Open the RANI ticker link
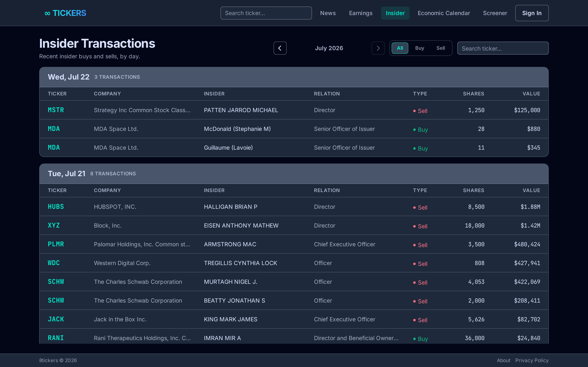Image resolution: width=588 pixels, height=367 pixels. (56, 338)
